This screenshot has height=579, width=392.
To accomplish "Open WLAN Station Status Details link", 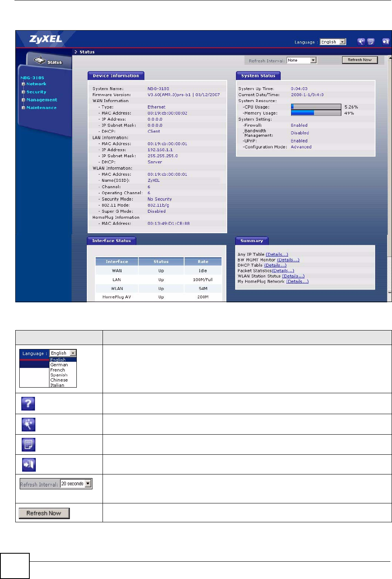I will (293, 276).
